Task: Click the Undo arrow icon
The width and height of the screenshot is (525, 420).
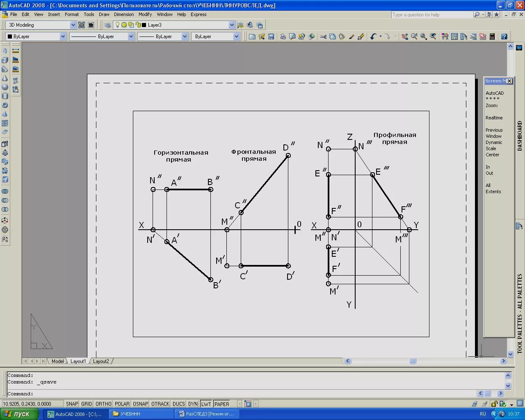Action: (x=373, y=37)
